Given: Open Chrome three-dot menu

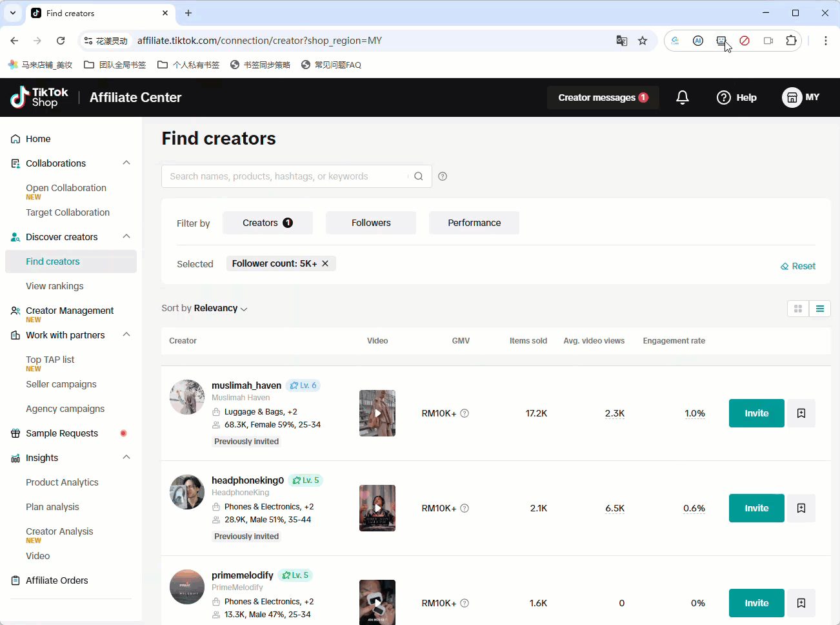Looking at the screenshot, I should [x=826, y=41].
